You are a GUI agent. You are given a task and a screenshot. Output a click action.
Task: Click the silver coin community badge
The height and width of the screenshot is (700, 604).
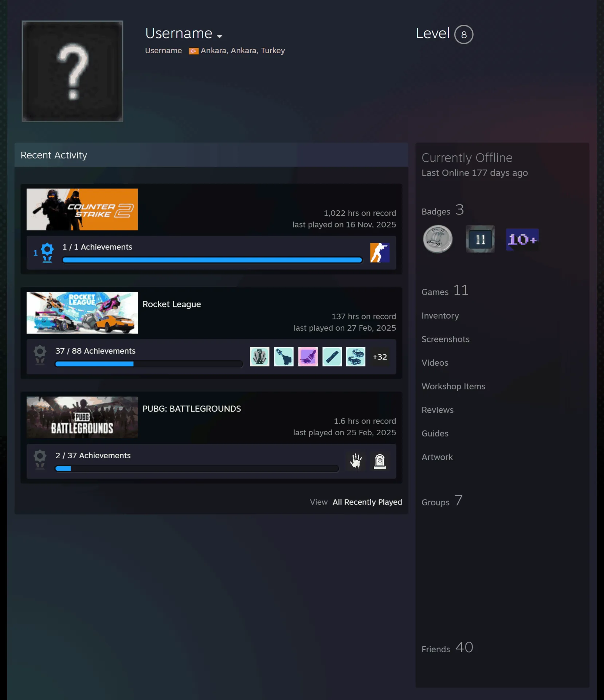click(438, 240)
